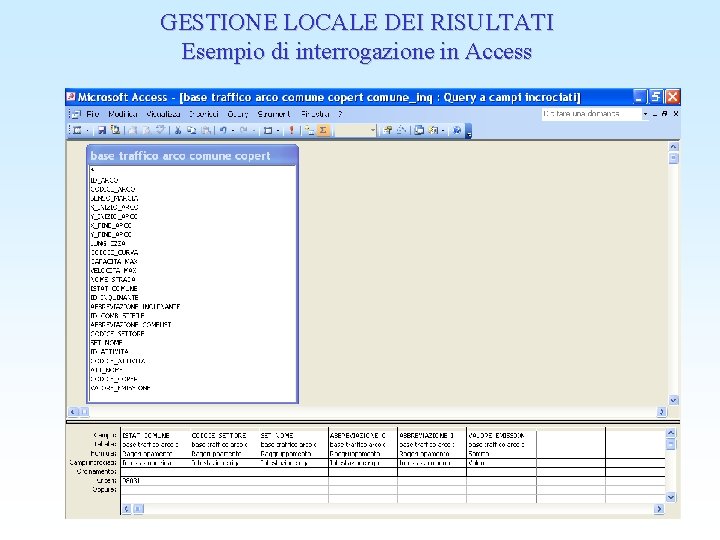Open the Strumenti menu

(x=274, y=114)
